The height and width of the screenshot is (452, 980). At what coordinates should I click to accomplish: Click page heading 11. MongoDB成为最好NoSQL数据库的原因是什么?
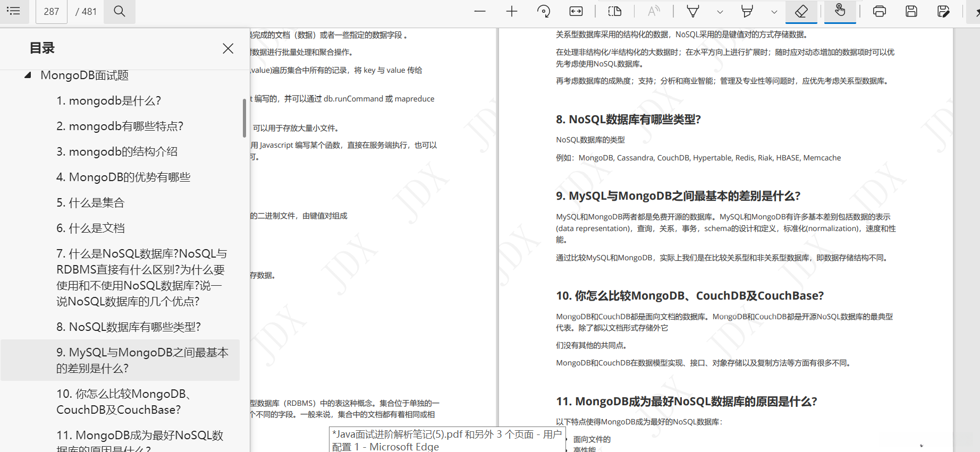pos(687,401)
